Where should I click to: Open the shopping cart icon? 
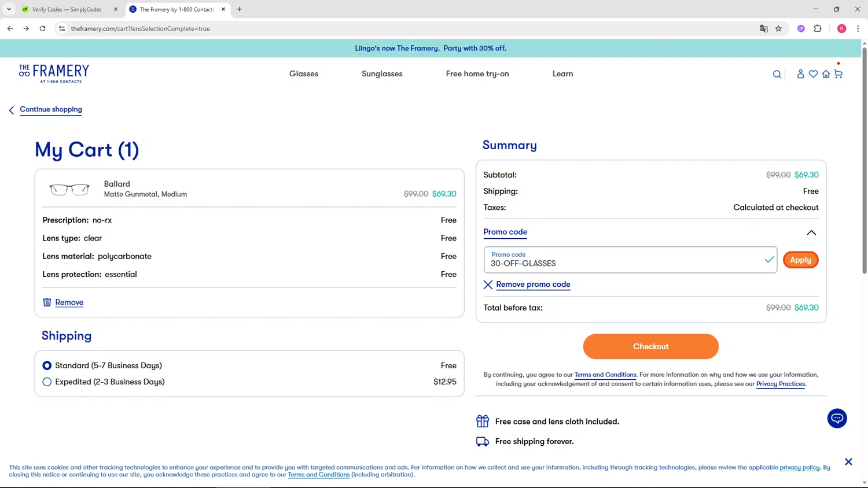click(838, 74)
